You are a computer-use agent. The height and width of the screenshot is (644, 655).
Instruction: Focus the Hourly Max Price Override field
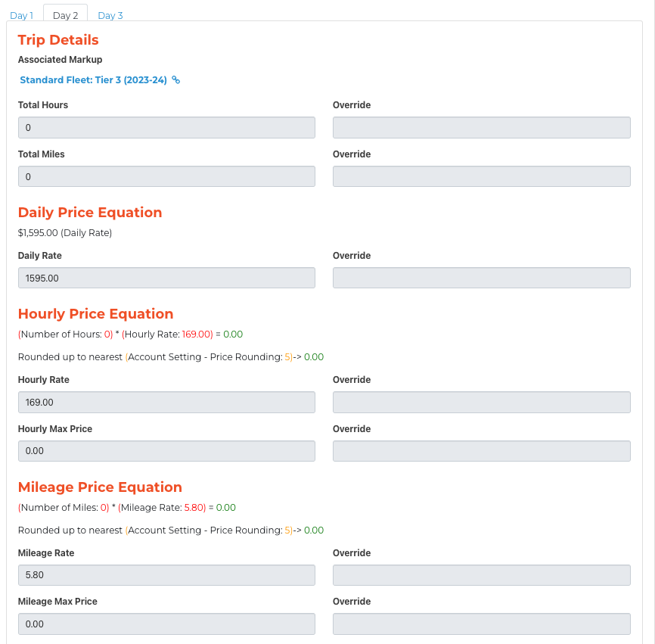482,451
